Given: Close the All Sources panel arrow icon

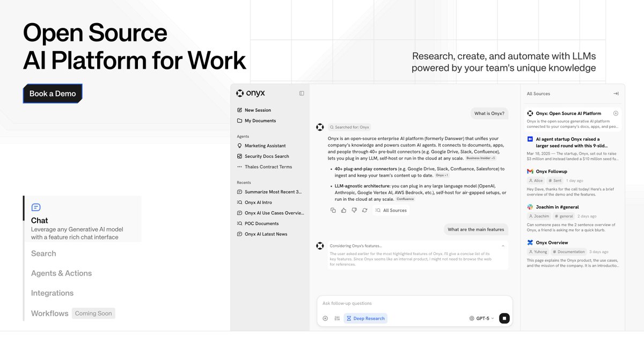Looking at the screenshot, I should pos(616,93).
